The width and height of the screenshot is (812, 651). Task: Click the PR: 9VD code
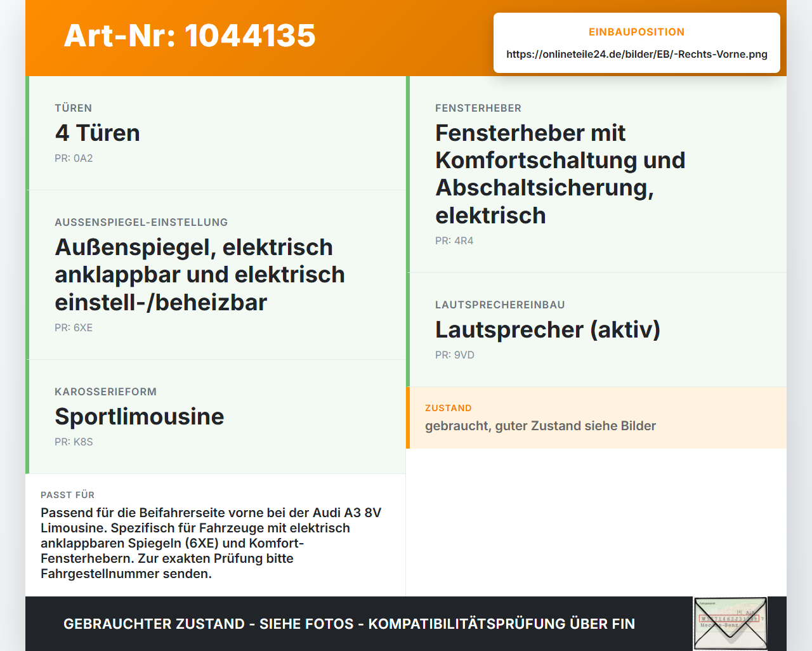(x=455, y=355)
